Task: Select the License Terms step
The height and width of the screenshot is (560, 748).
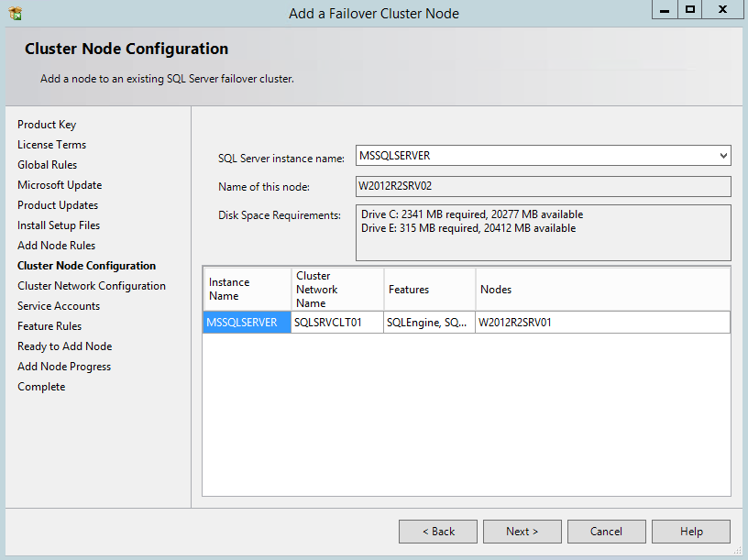Action: pyautogui.click(x=51, y=145)
